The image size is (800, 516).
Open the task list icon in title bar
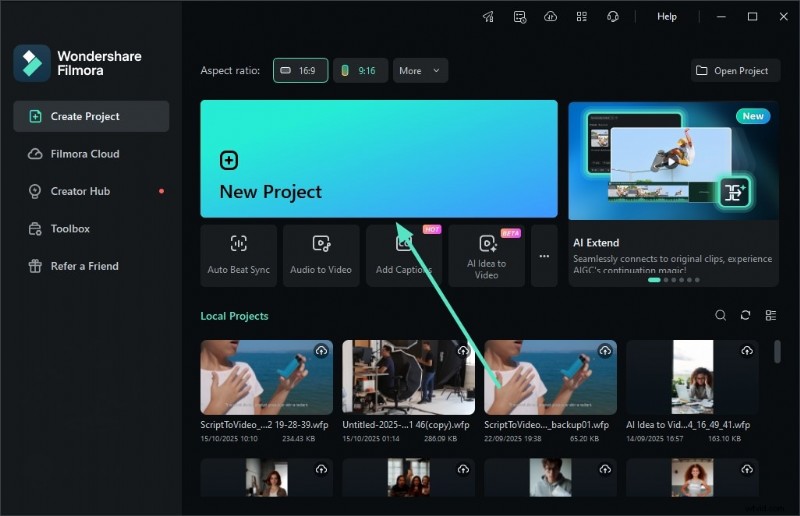coord(519,17)
